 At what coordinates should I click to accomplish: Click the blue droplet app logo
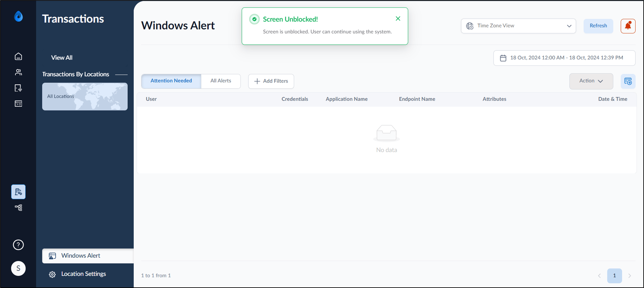[19, 16]
